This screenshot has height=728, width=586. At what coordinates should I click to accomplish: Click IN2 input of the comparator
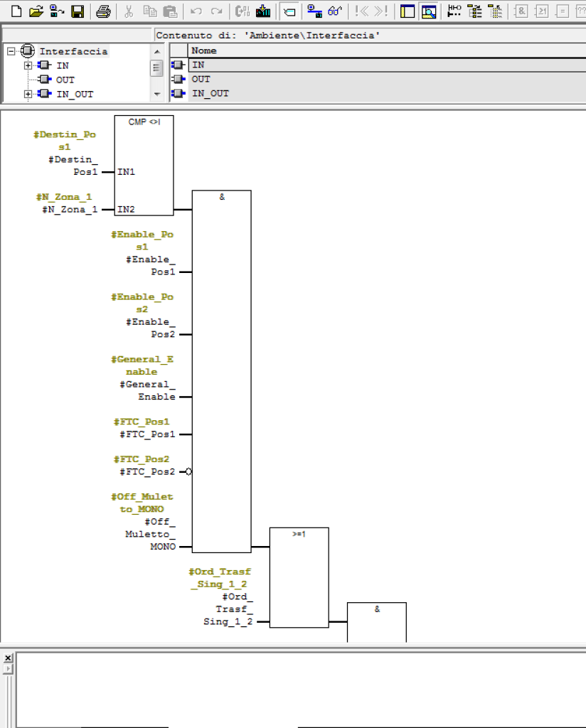pos(126,210)
